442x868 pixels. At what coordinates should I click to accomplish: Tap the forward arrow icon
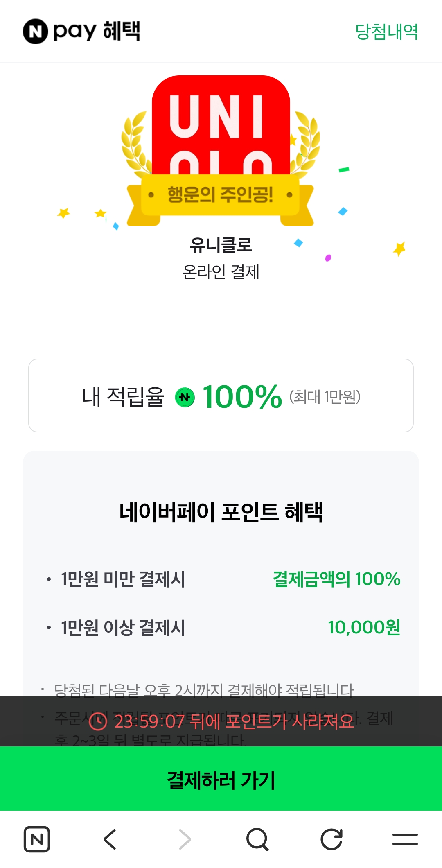pyautogui.click(x=185, y=839)
